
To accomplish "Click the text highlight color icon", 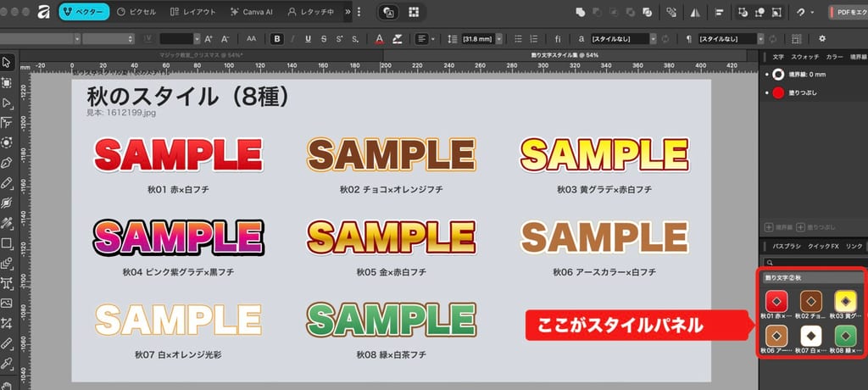I will coord(397,39).
